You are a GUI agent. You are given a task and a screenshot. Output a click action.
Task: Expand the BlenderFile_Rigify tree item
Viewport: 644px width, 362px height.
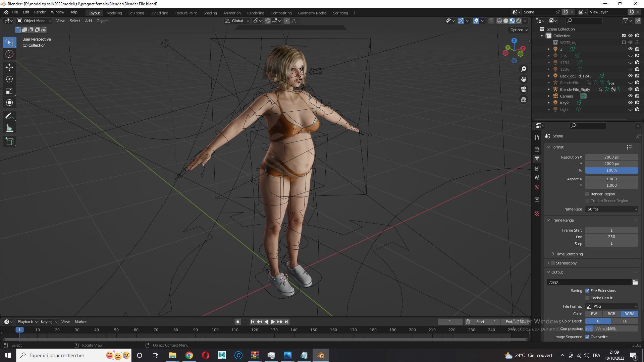549,89
